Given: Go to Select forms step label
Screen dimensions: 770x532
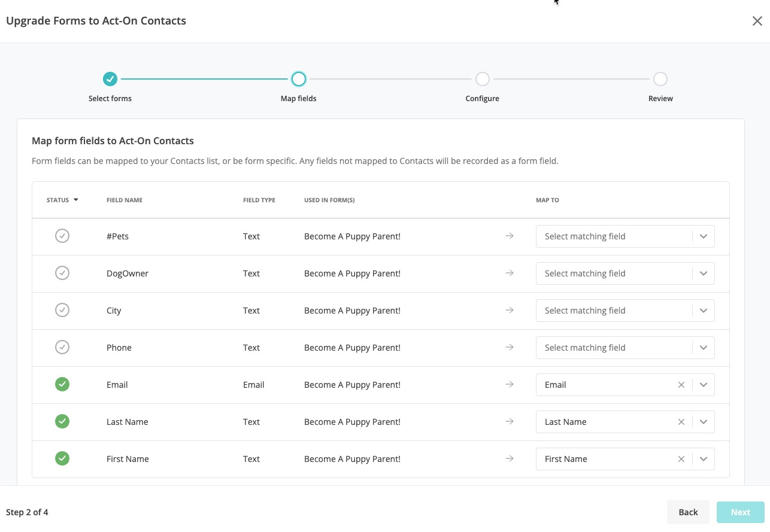Looking at the screenshot, I should (x=110, y=98).
